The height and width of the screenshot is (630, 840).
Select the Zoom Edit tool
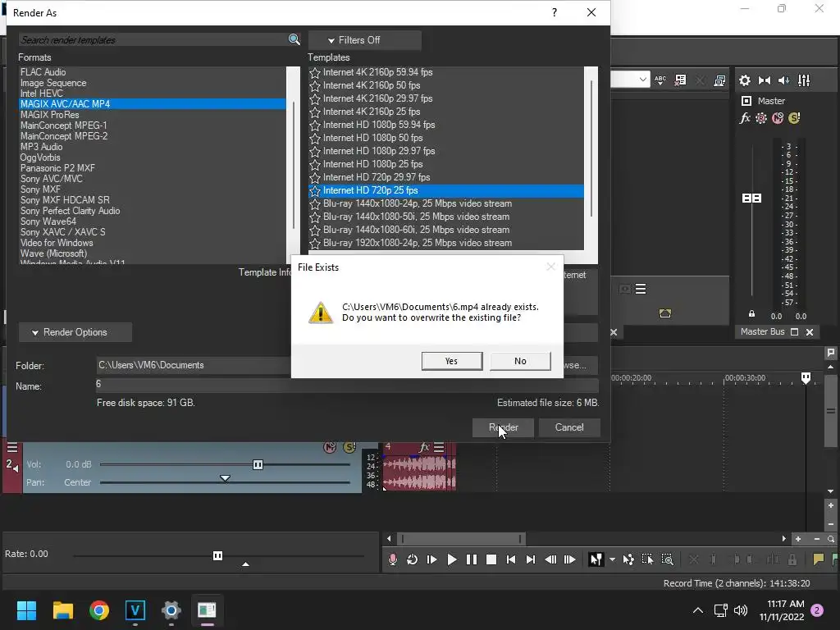[667, 559]
